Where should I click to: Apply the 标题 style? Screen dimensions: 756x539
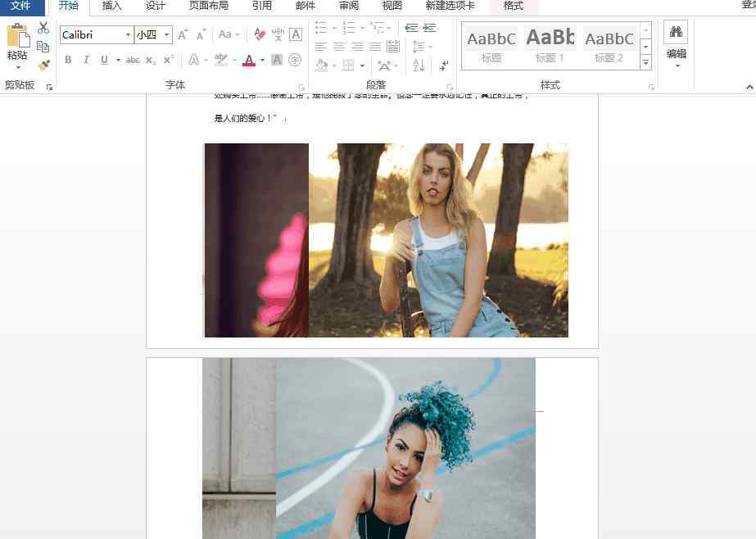(491, 46)
